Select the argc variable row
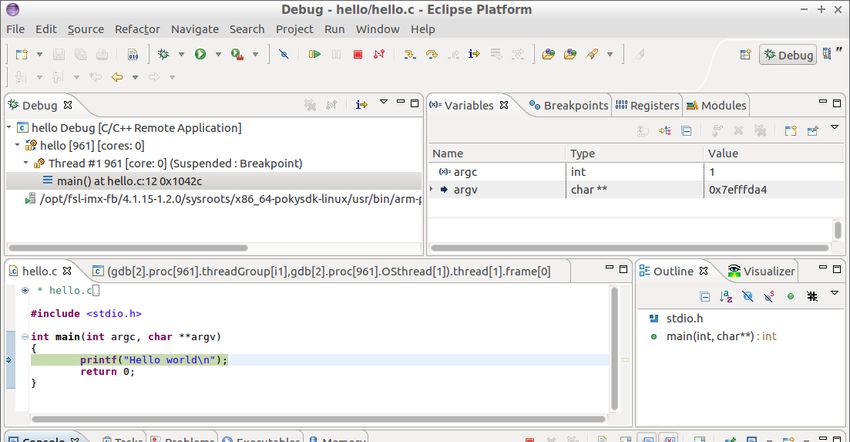This screenshot has height=442, width=850. pyautogui.click(x=635, y=172)
